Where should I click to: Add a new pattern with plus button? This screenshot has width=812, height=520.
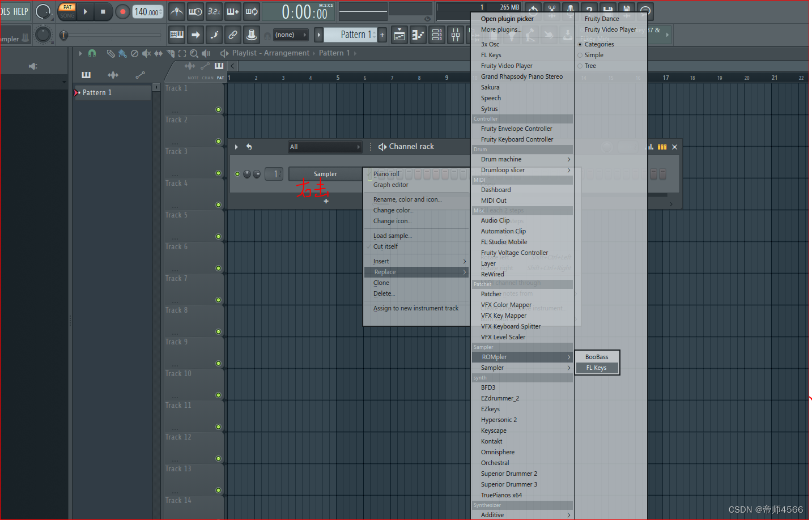click(382, 35)
